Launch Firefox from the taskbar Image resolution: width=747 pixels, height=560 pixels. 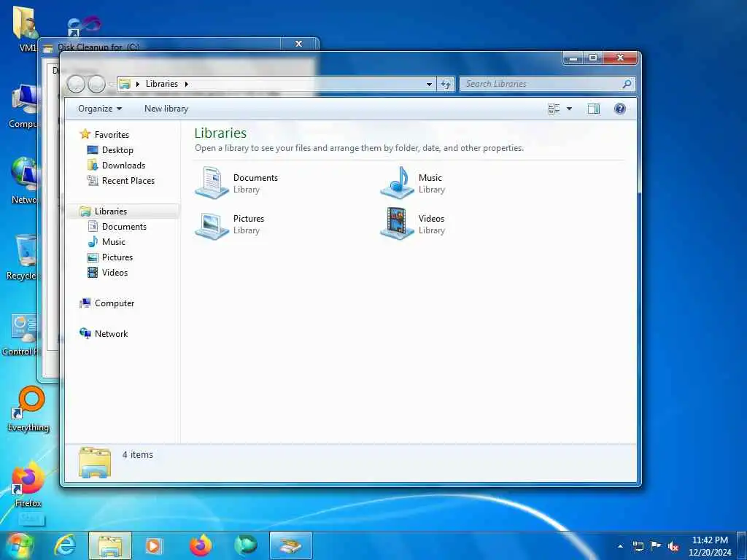[200, 545]
